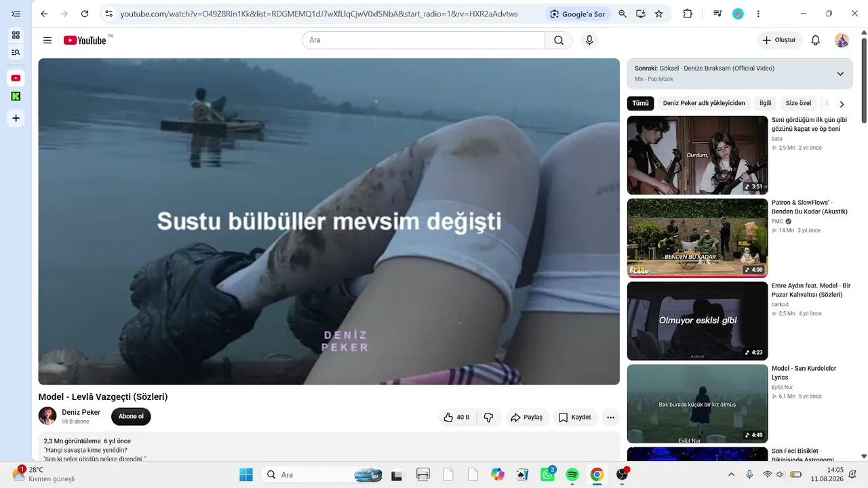Screen dimensions: 868x488
Task: Open the weather widget on the taskbar
Action: (42, 474)
